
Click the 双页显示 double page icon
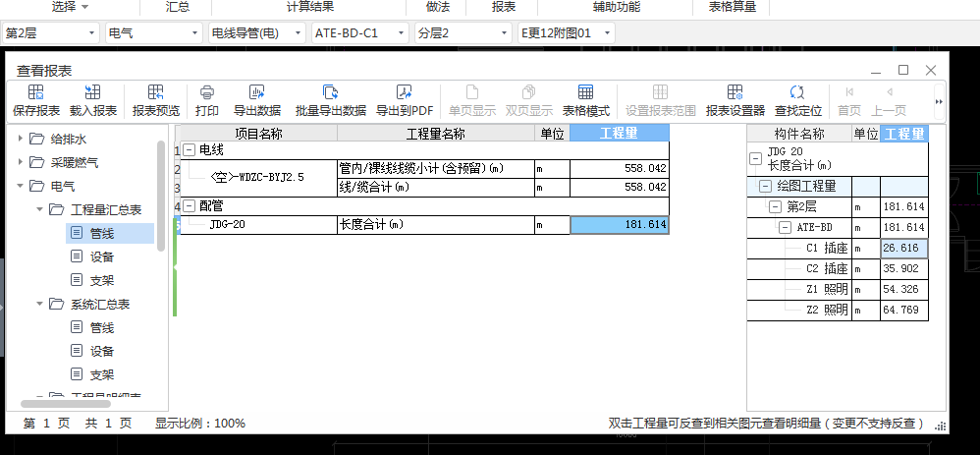tap(528, 92)
